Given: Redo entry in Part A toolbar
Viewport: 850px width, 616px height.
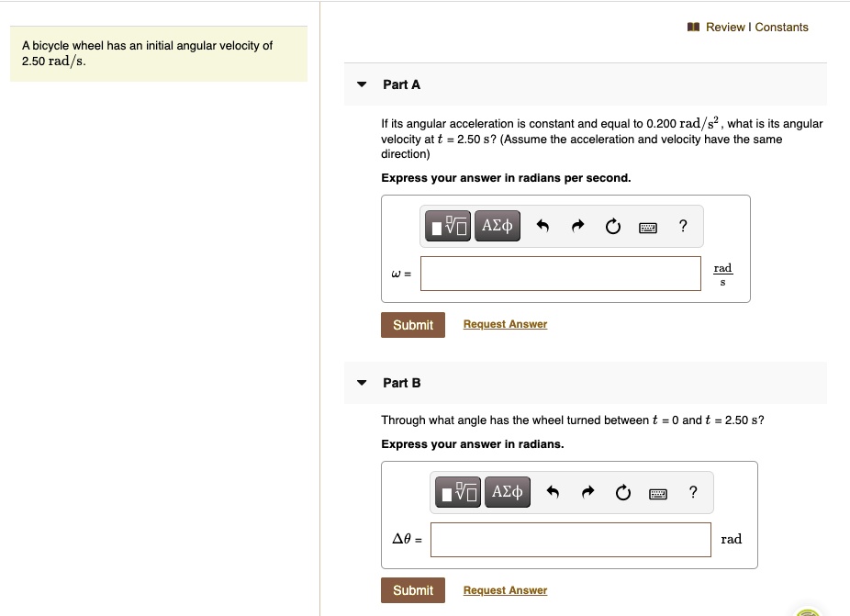Looking at the screenshot, I should pos(577,227).
